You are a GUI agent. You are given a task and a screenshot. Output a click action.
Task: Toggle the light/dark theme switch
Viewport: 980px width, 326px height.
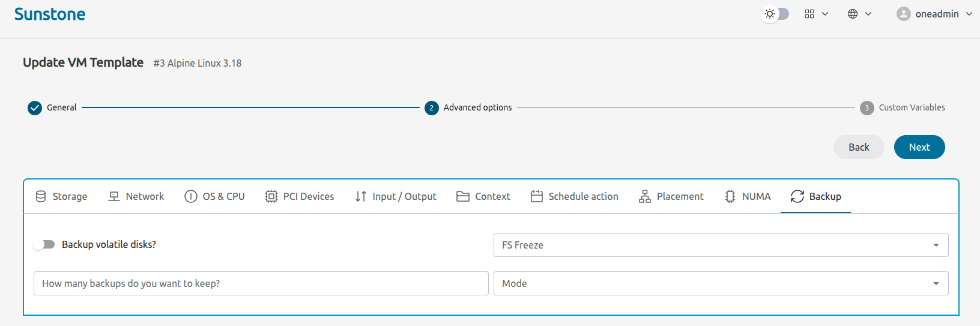775,14
